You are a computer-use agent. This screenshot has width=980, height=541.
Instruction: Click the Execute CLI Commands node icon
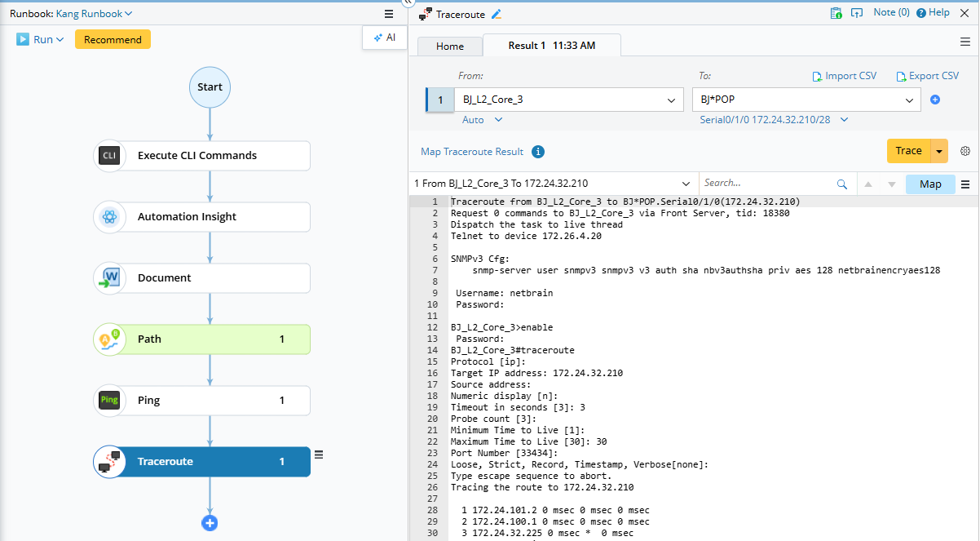109,156
